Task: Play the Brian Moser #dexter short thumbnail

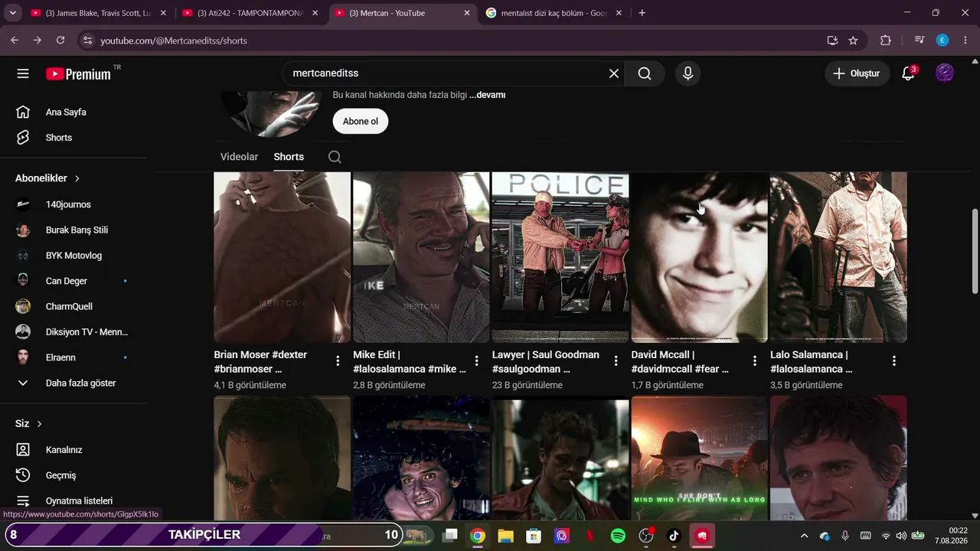Action: (282, 257)
